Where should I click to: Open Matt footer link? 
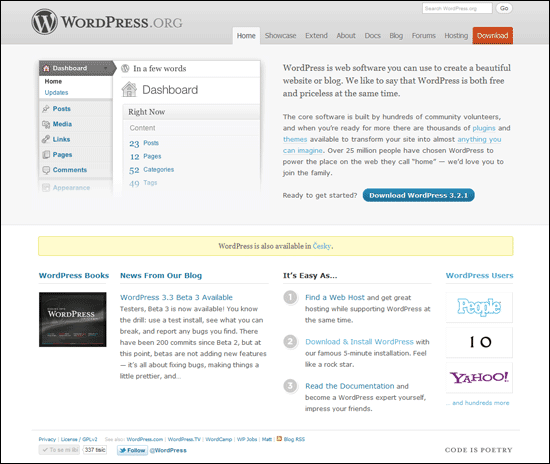[x=267, y=439]
